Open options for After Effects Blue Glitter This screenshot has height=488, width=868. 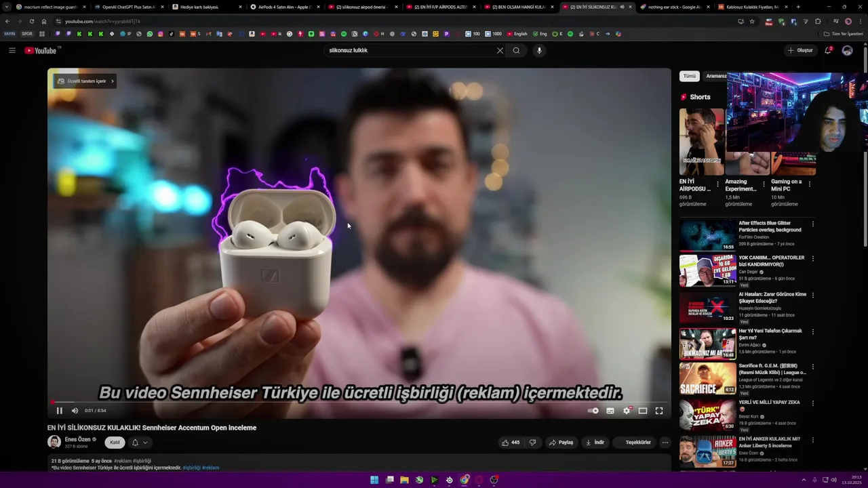click(x=812, y=224)
